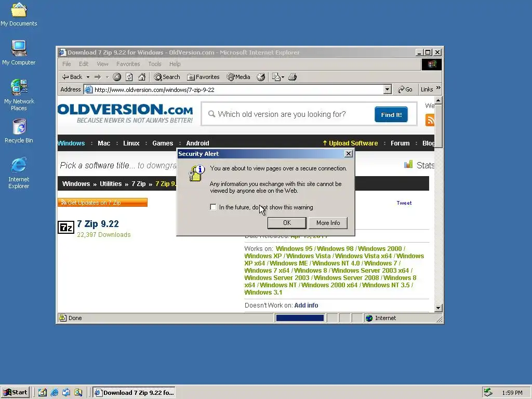Open the Favorites menu

(x=128, y=64)
